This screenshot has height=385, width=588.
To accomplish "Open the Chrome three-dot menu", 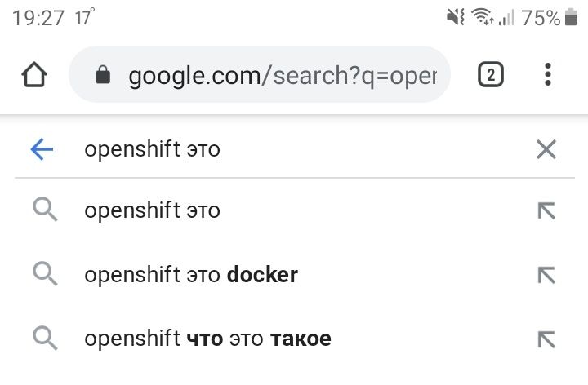I will click(547, 74).
